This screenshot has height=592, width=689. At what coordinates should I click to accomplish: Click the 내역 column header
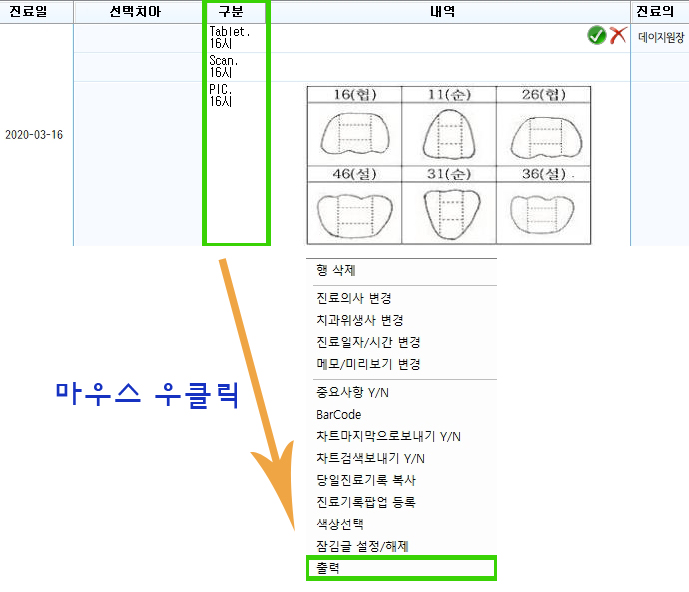point(450,11)
